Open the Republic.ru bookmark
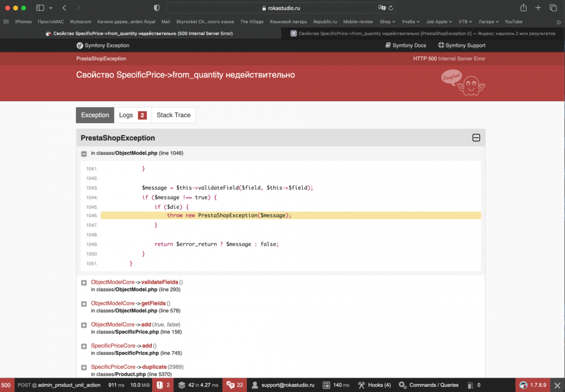 [x=325, y=21]
